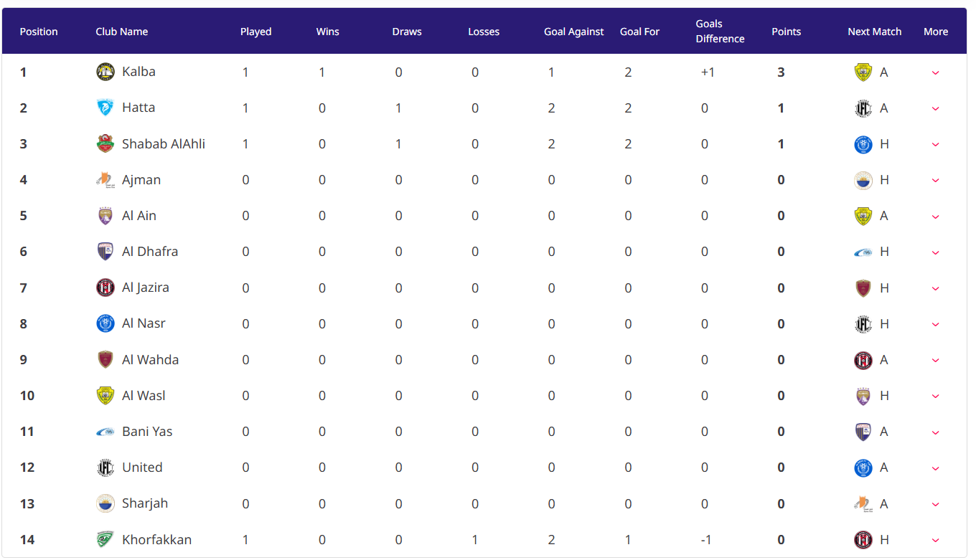This screenshot has width=976, height=560.
Task: Show more details for Bani Yas
Action: [x=935, y=432]
